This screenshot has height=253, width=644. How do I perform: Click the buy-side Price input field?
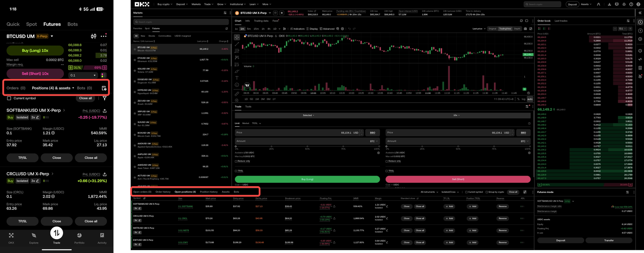[x=299, y=133]
